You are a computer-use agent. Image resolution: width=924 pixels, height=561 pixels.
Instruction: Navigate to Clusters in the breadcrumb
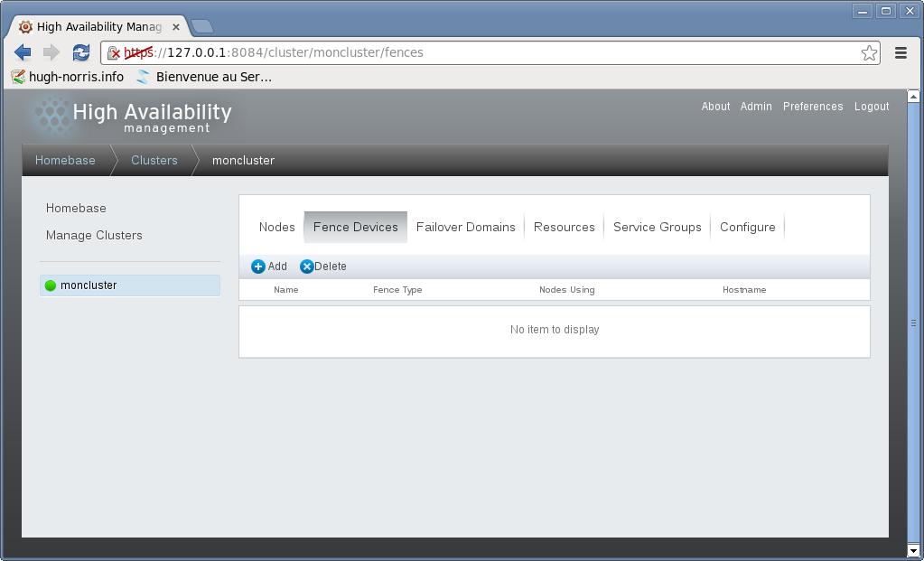pyautogui.click(x=154, y=161)
